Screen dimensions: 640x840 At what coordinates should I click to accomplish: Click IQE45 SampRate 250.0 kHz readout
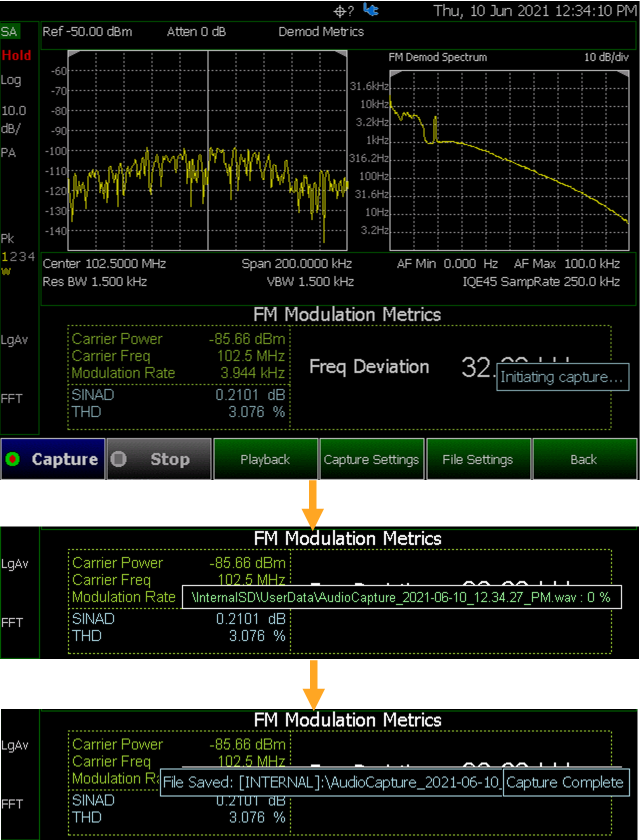pyautogui.click(x=541, y=281)
